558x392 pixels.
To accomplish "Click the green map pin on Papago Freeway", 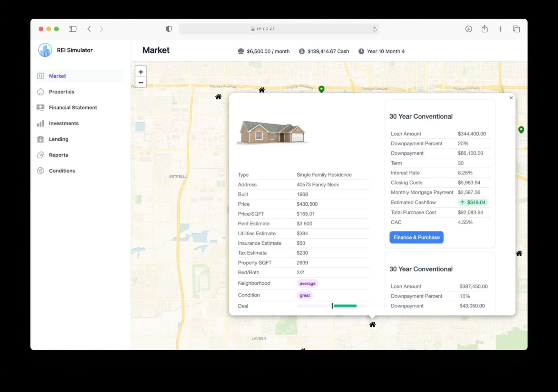I will click(321, 89).
